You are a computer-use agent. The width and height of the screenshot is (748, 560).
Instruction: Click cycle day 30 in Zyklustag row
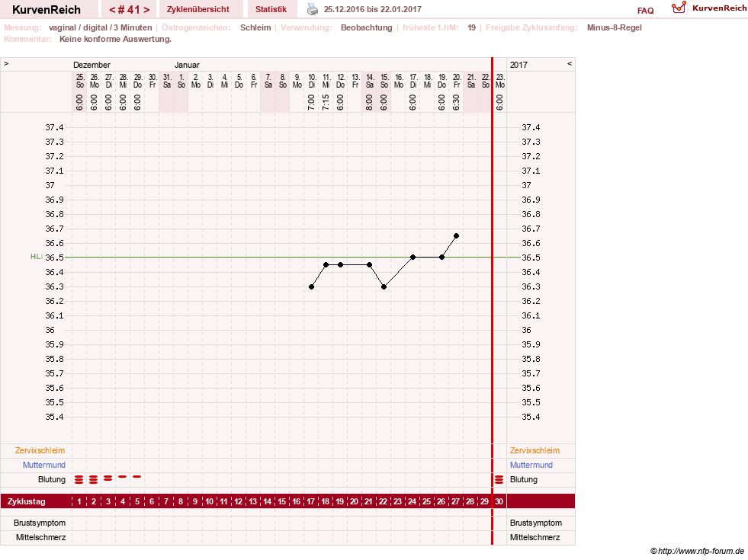point(499,501)
